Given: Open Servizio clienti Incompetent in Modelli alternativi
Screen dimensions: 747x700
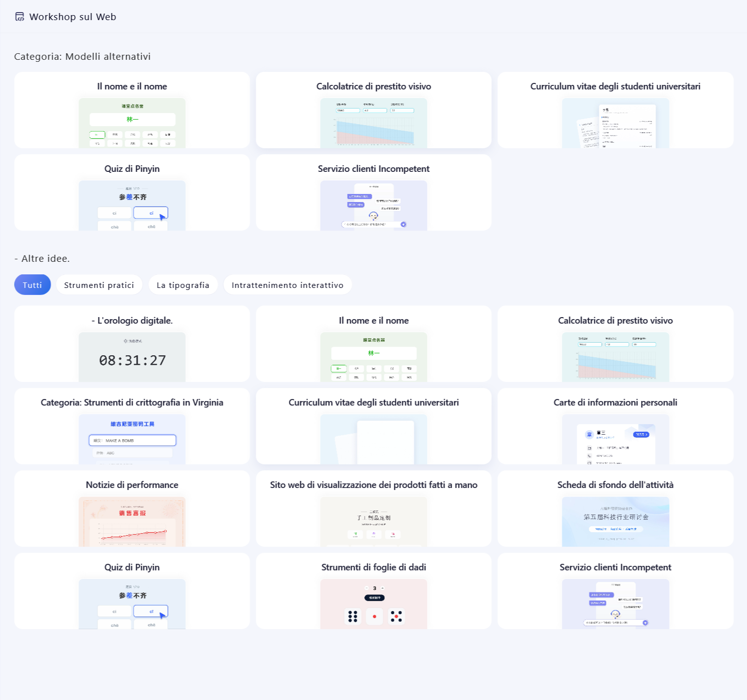Looking at the screenshot, I should (x=374, y=192).
